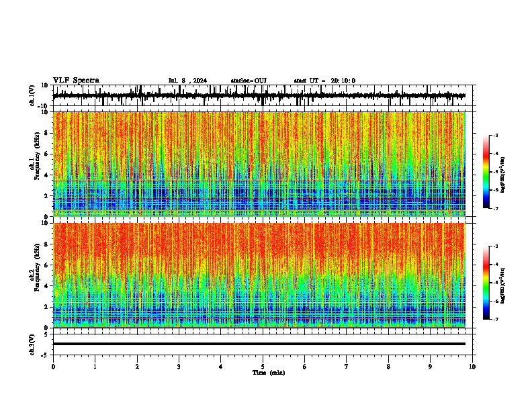
Task: Click the "start UT = 20:10:0" label
Action: click(324, 81)
